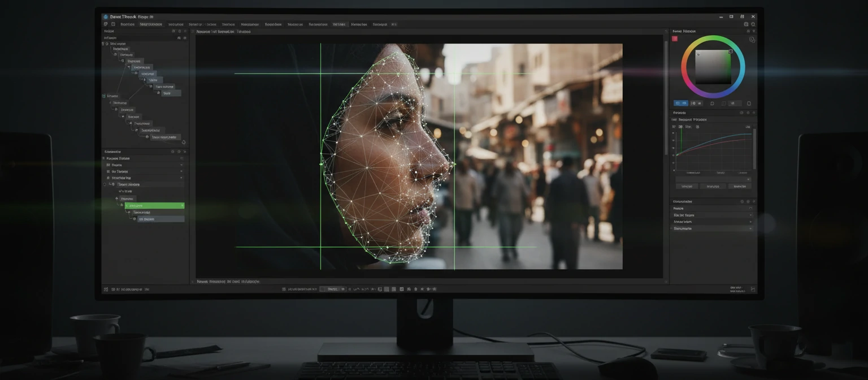Select the eyedropper icon under the color wheel
This screenshot has height=380, width=868.
(x=713, y=103)
